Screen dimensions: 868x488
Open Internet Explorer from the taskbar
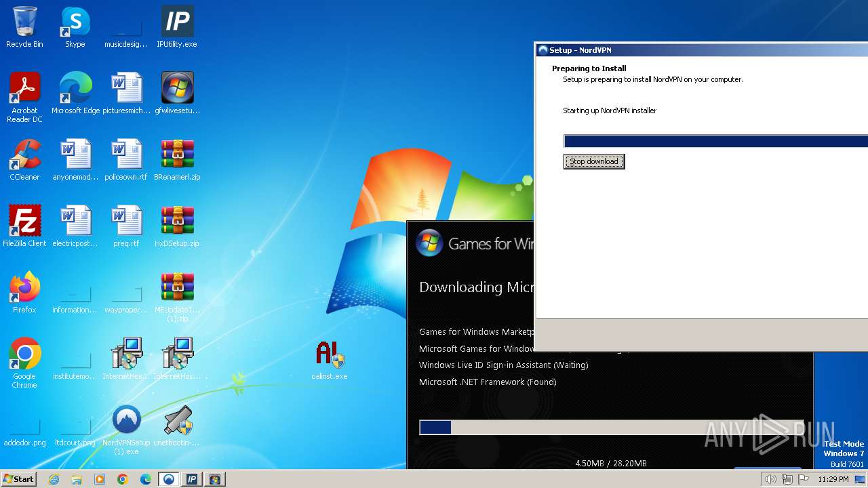pyautogui.click(x=54, y=479)
